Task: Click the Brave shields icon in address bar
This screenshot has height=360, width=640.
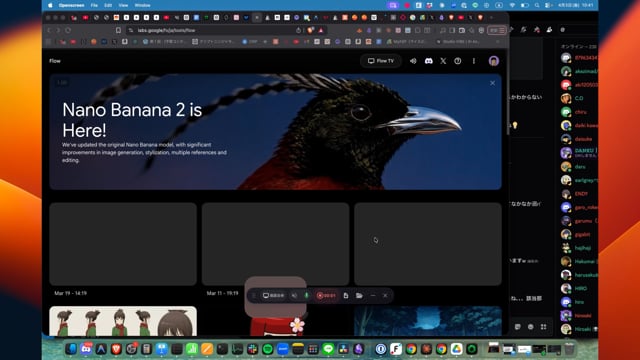Action: coord(310,30)
